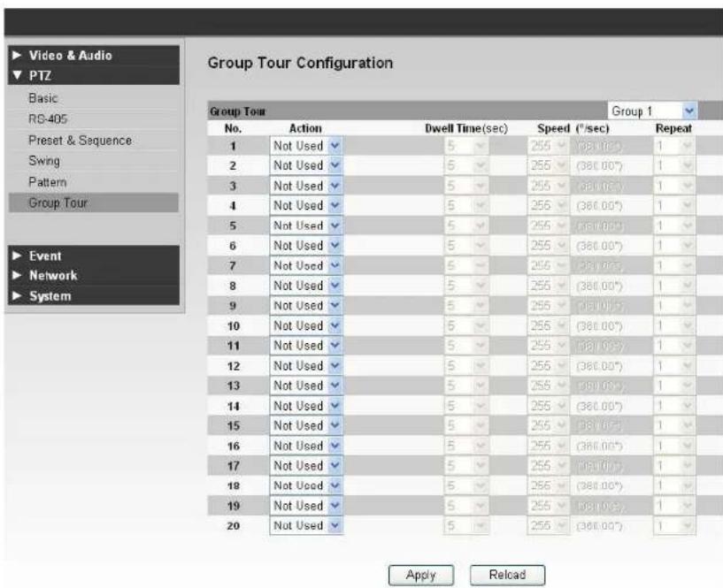This screenshot has height=588, width=723.
Task: Open the Pattern settings page
Action: (x=48, y=182)
